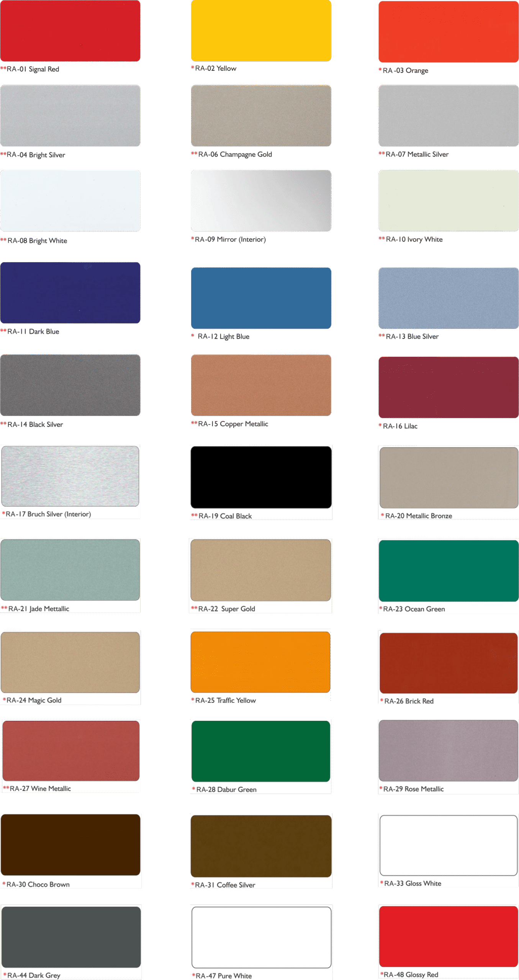This screenshot has height=980, width=519.
Task: Choose the RA-12 Light Blue swatch
Action: [261, 298]
